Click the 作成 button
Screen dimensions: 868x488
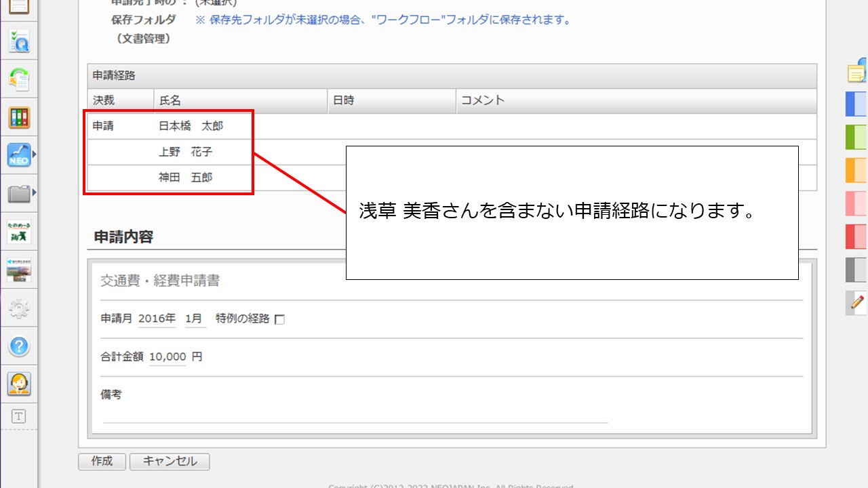tap(102, 462)
